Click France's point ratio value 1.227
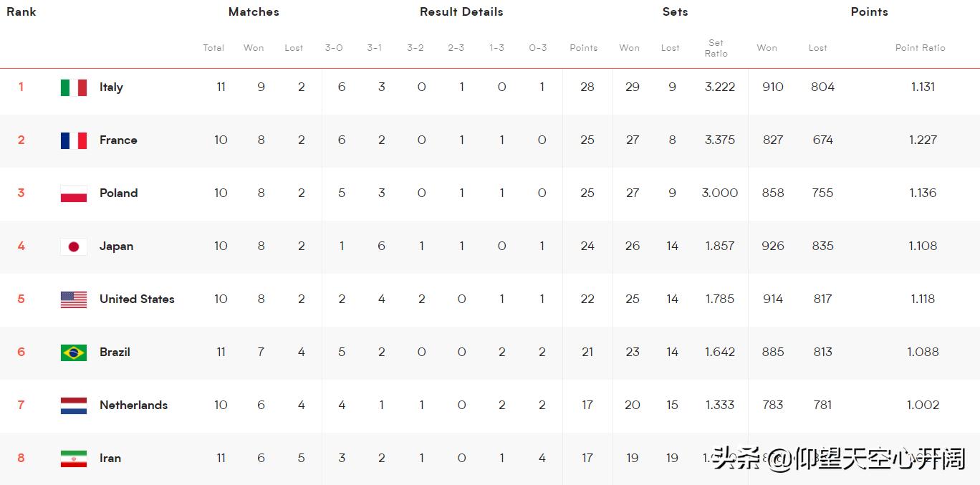 (923, 140)
